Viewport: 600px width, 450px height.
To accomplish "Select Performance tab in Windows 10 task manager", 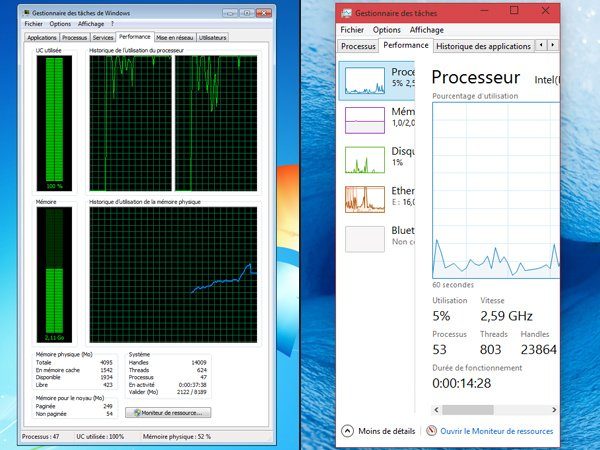I will [406, 45].
